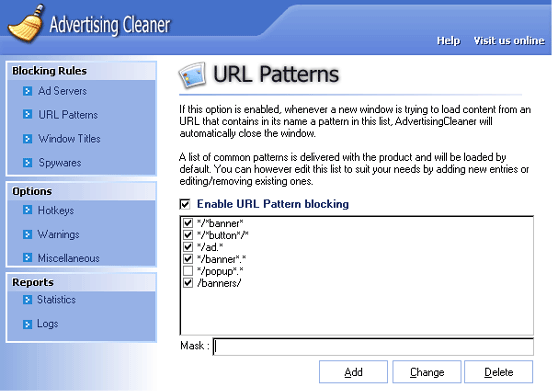Click the Add button
Viewport: 552px width, 391px height.
353,372
